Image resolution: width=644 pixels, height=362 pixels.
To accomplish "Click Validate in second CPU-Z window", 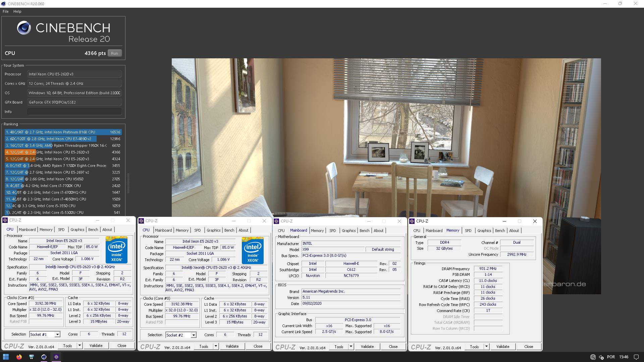I will (232, 346).
